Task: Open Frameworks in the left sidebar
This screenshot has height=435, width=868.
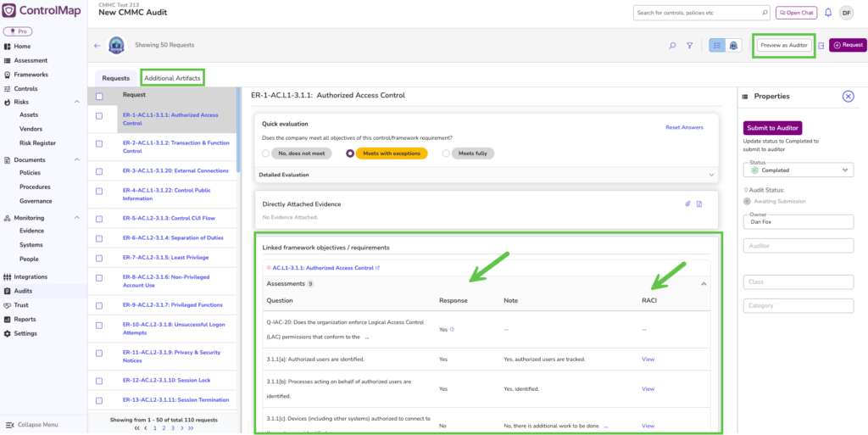Action: (x=31, y=75)
